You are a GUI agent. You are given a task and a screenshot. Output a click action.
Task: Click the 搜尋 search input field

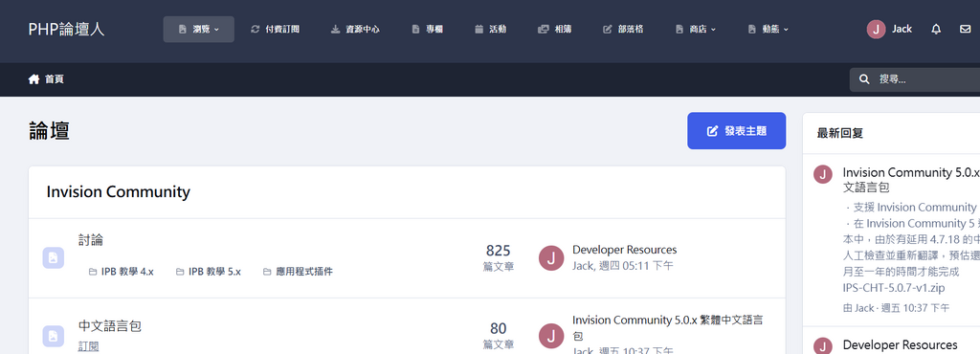coord(915,79)
